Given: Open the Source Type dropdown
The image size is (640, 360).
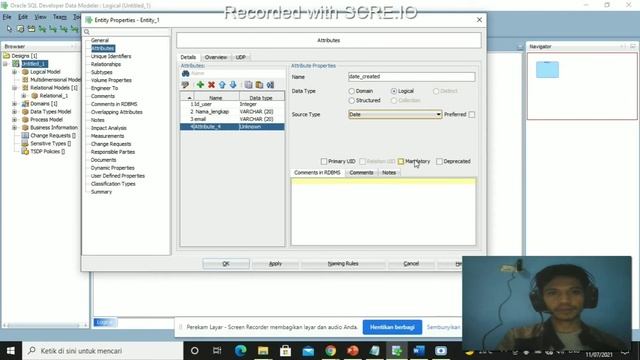Looking at the screenshot, I should point(438,115).
